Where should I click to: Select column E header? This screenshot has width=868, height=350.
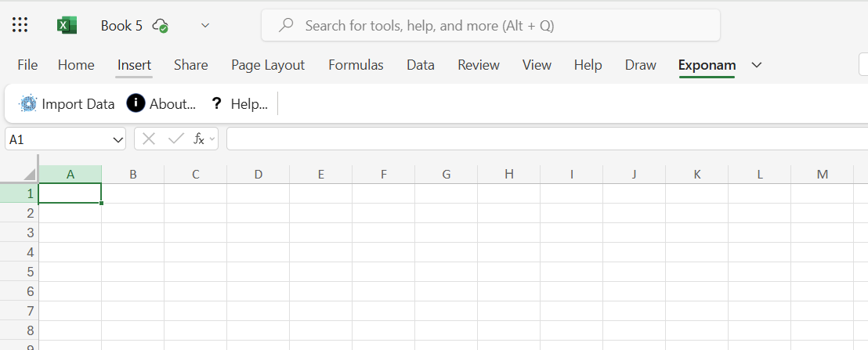coord(320,175)
